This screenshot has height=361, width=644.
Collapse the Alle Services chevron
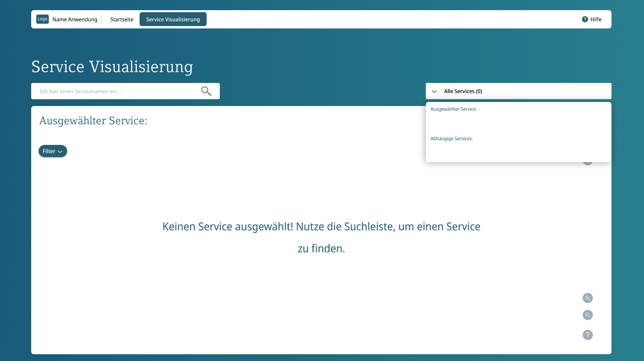434,91
